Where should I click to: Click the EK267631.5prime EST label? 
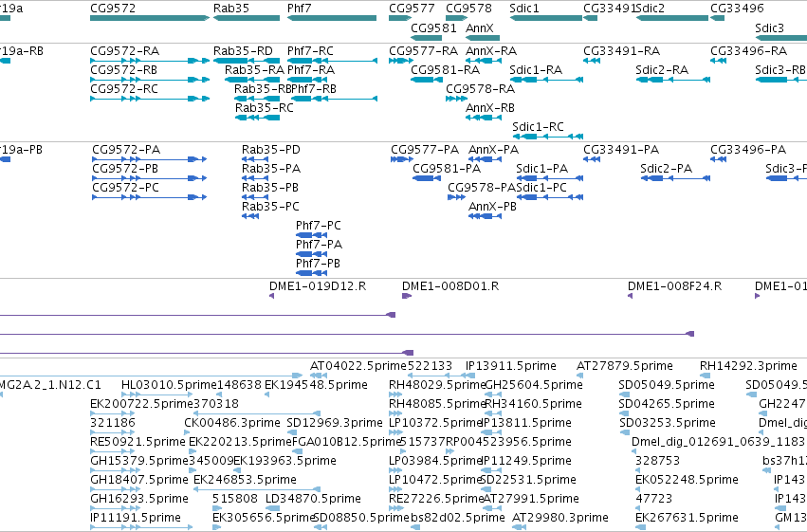(x=687, y=518)
